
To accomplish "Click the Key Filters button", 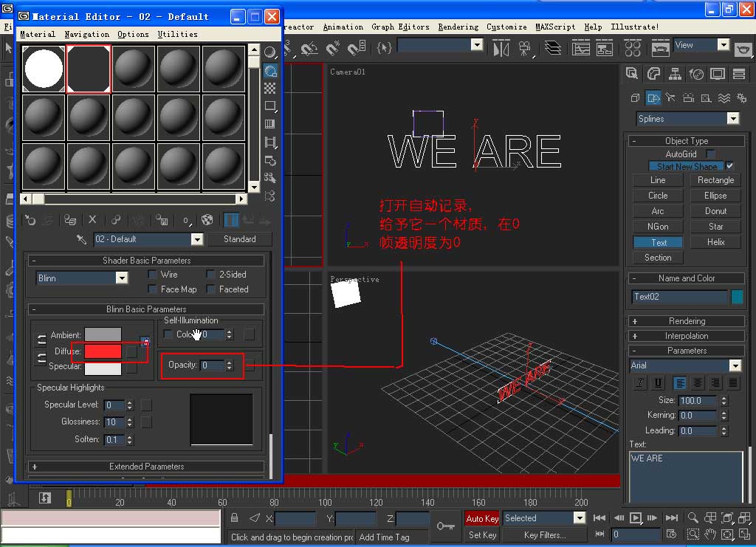I will click(545, 535).
